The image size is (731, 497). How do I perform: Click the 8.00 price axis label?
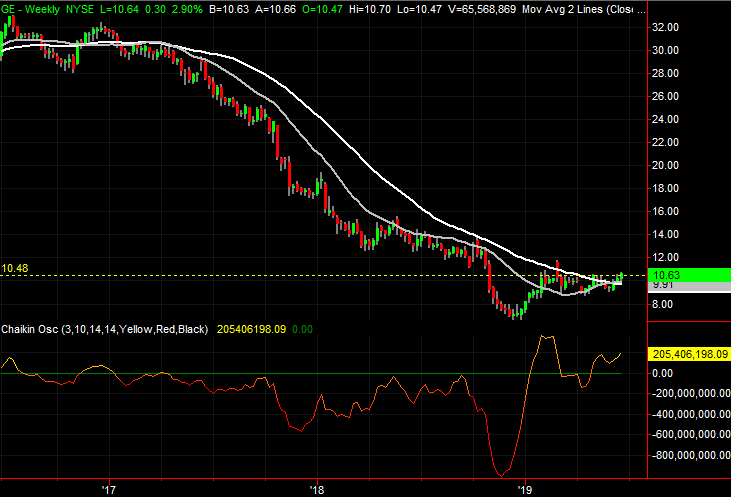662,304
